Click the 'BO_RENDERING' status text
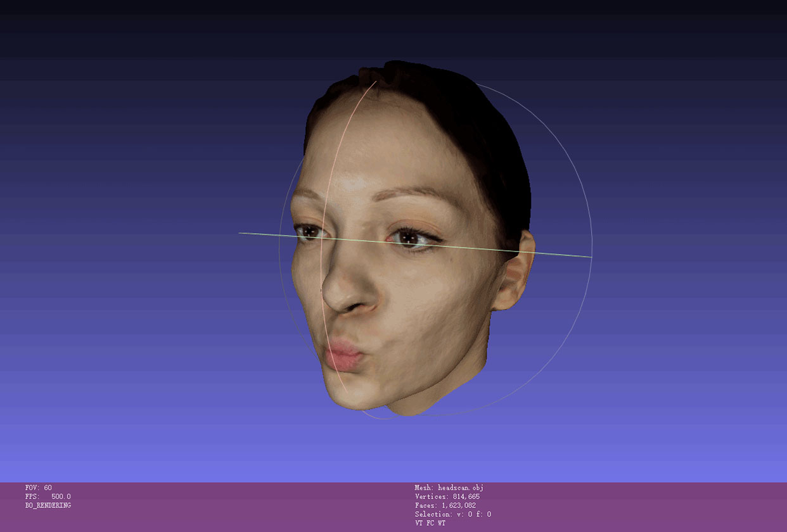Screen dimensions: 787x532 tap(48, 505)
